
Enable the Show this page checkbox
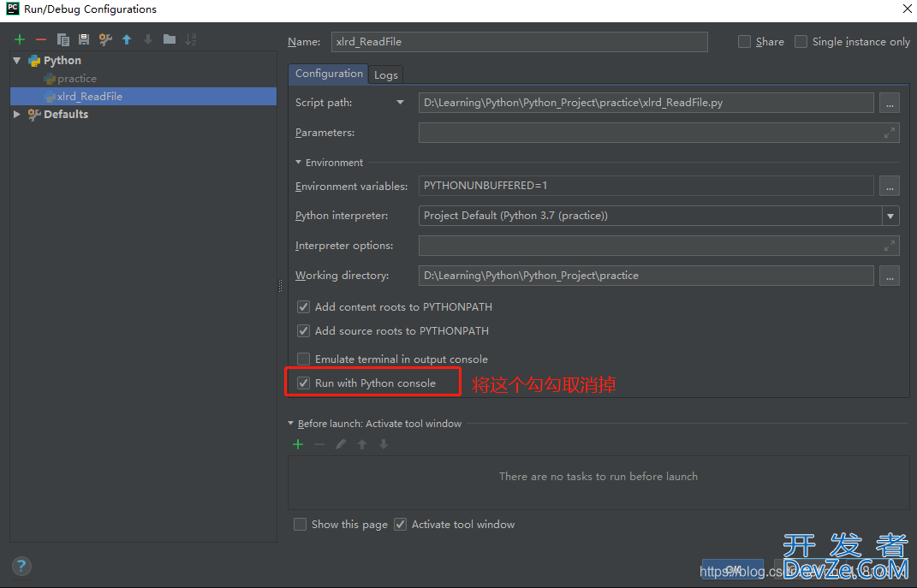300,525
